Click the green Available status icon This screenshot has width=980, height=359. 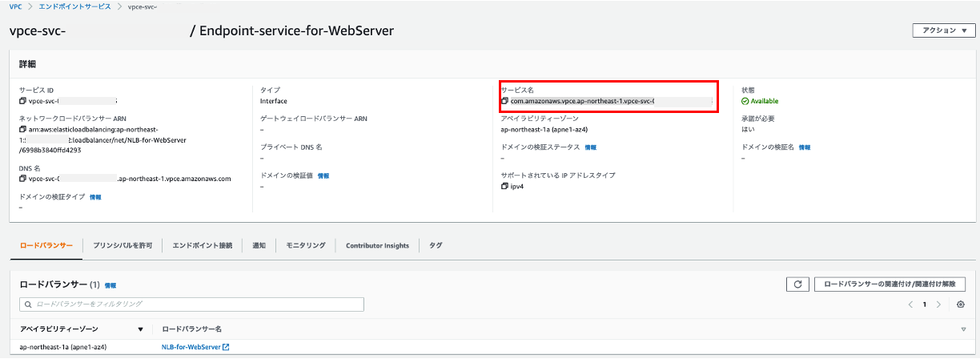tap(745, 102)
